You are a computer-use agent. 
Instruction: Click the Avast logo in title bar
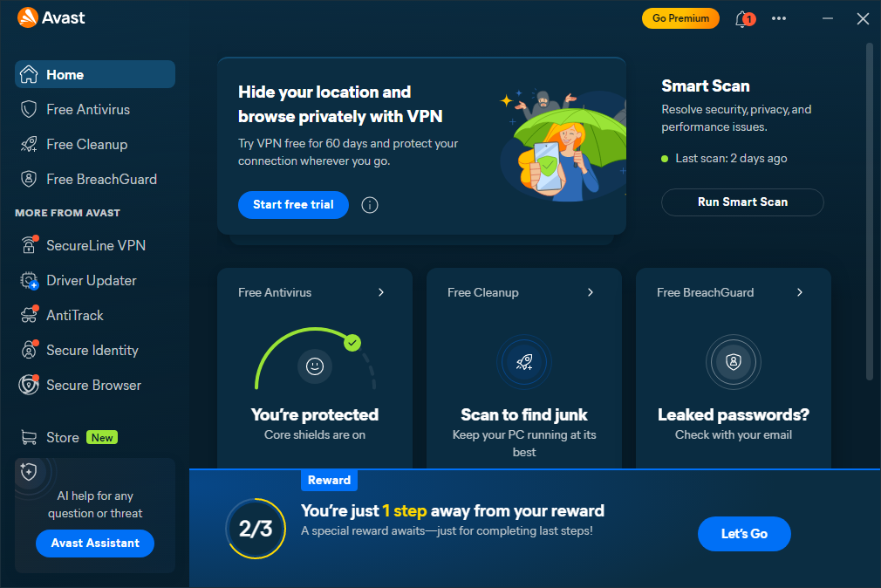coord(51,17)
